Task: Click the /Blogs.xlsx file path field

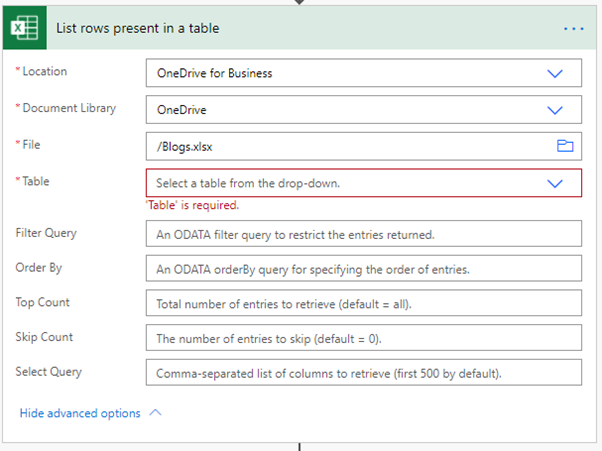Action: coord(364,146)
